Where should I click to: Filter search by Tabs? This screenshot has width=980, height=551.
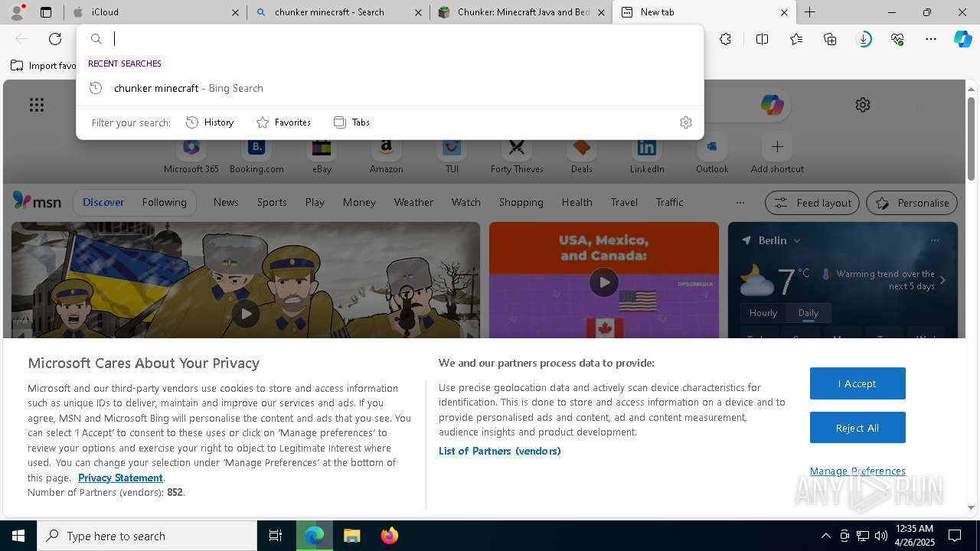pos(351,122)
